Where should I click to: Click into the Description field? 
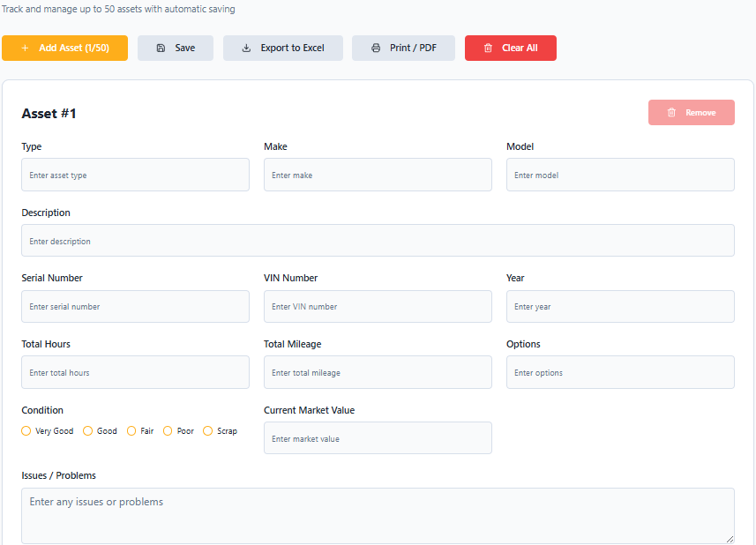click(x=378, y=241)
